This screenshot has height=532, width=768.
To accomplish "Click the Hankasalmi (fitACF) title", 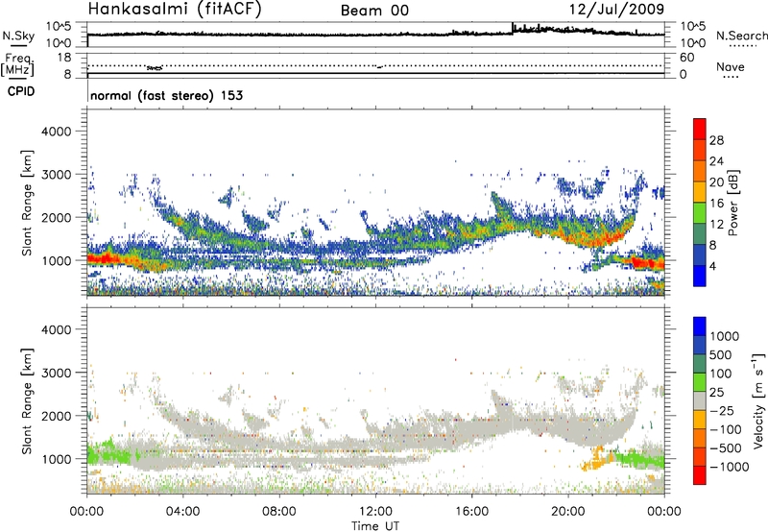I will point(175,9).
